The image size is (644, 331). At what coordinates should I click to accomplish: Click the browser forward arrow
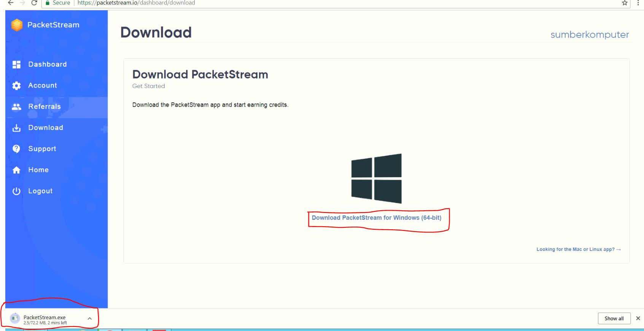22,3
